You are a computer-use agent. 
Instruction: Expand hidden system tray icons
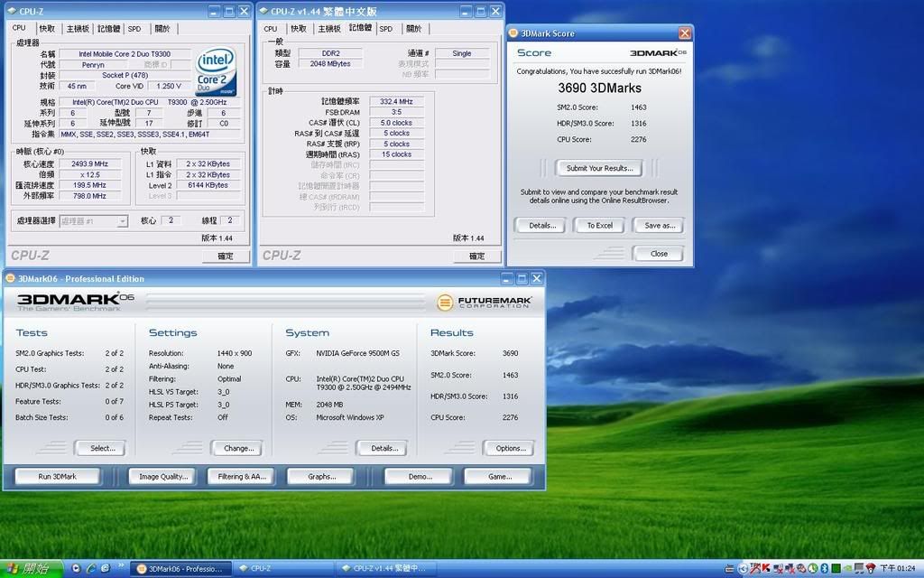[743, 569]
